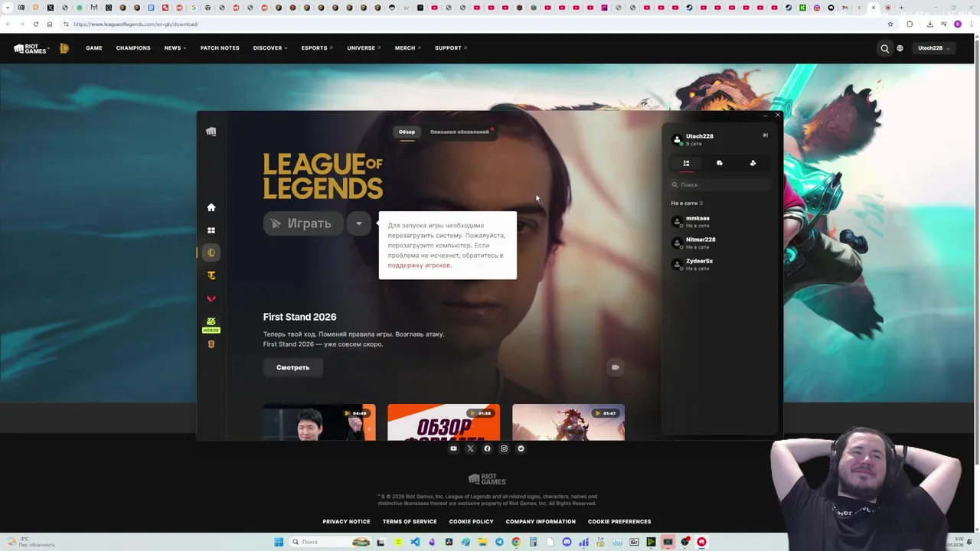The height and width of the screenshot is (551, 980).
Task: Select the Legends of Runeterra sidebar icon
Action: pos(211,344)
